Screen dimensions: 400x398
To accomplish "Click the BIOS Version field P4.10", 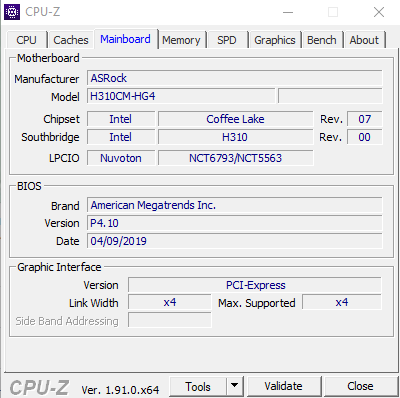I will [x=235, y=223].
